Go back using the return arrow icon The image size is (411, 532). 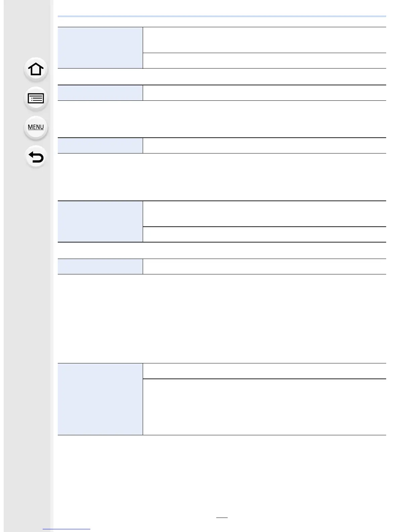pos(36,157)
